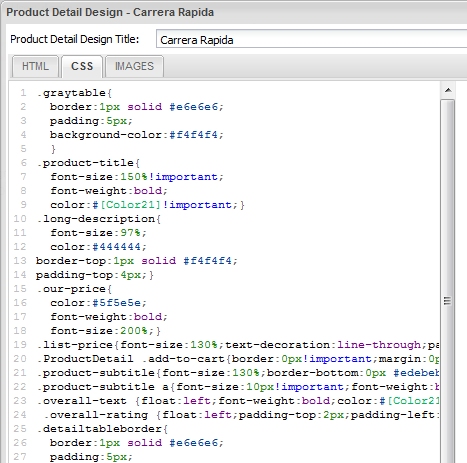The width and height of the screenshot is (467, 463).
Task: Click the '.product-subtitle a{' line
Action: click(238, 387)
